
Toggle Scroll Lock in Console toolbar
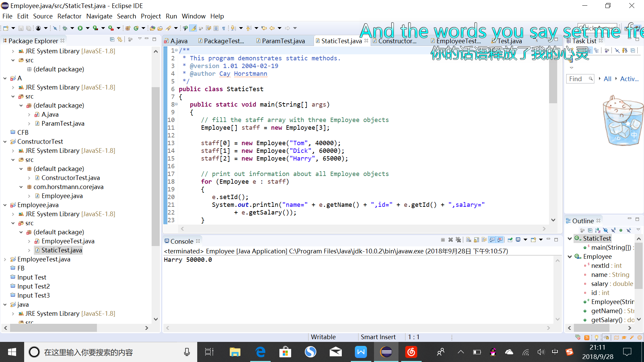pyautogui.click(x=476, y=240)
